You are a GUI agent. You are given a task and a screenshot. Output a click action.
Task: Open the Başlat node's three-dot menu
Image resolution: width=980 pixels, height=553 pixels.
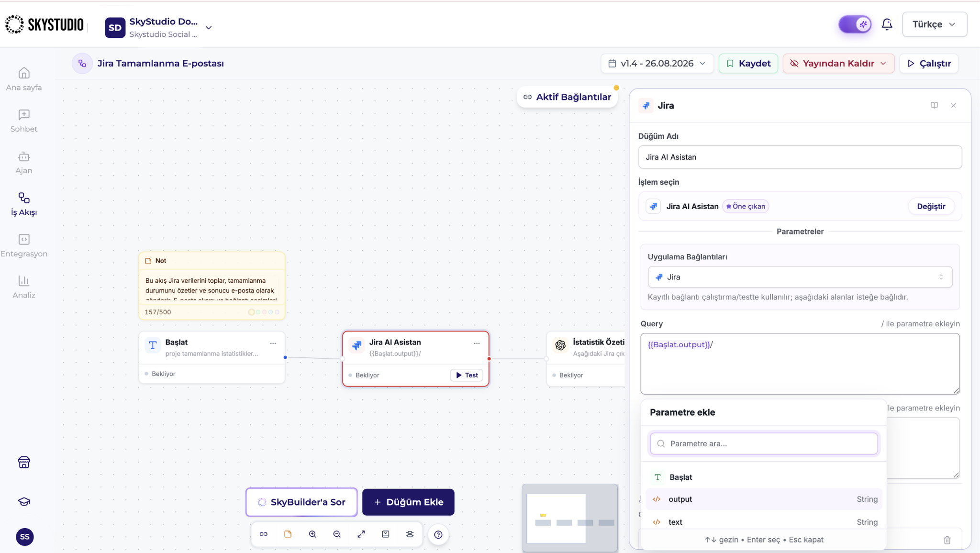(x=273, y=343)
